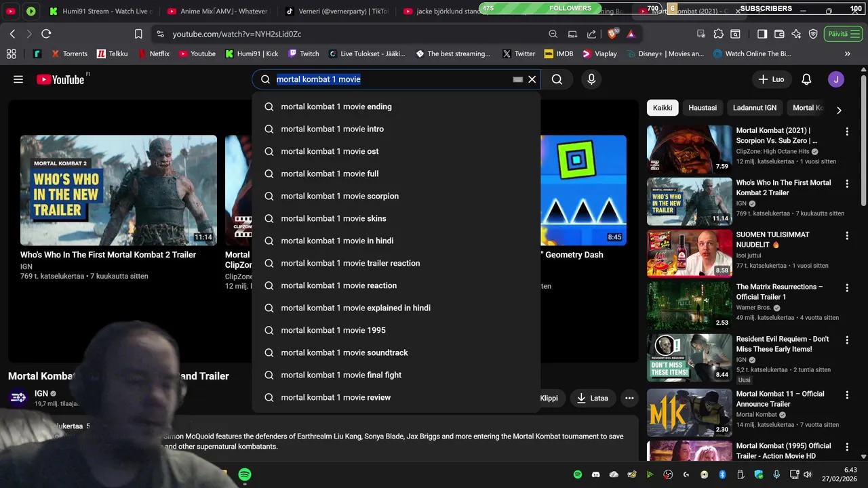Image resolution: width=868 pixels, height=488 pixels.
Task: Open options for Scorpion Vs. Sub Zero video
Action: coord(847,131)
